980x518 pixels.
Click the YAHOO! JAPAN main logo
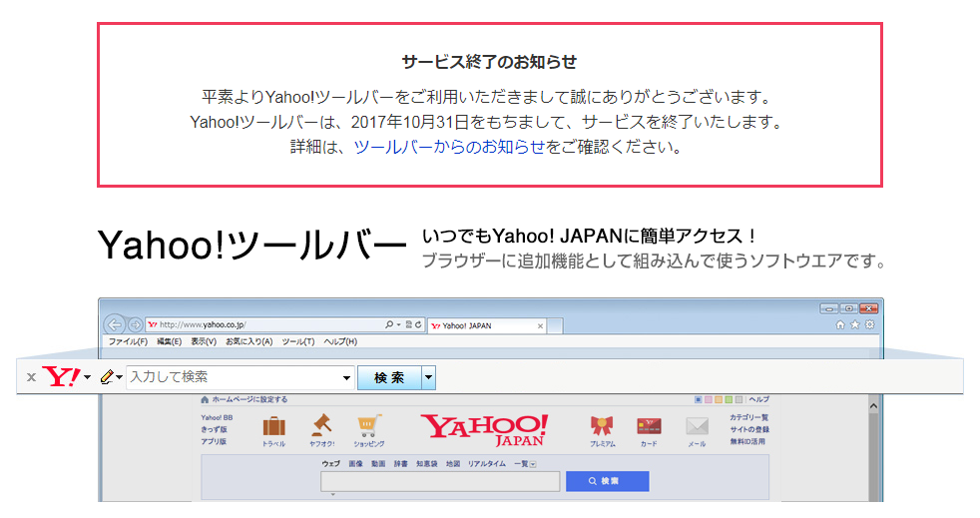coord(485,430)
